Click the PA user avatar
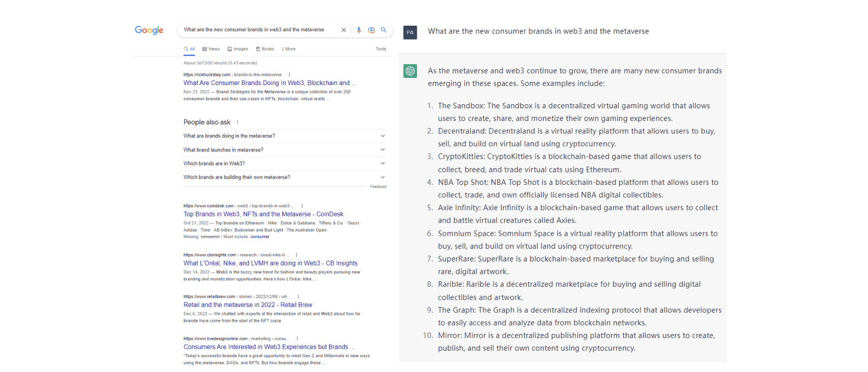Screen dimensions: 868x372 point(410,32)
